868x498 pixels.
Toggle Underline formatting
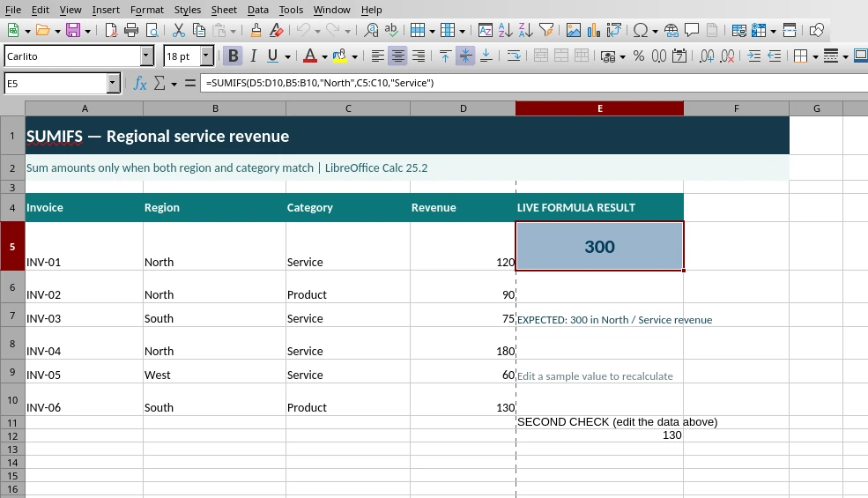(x=273, y=56)
